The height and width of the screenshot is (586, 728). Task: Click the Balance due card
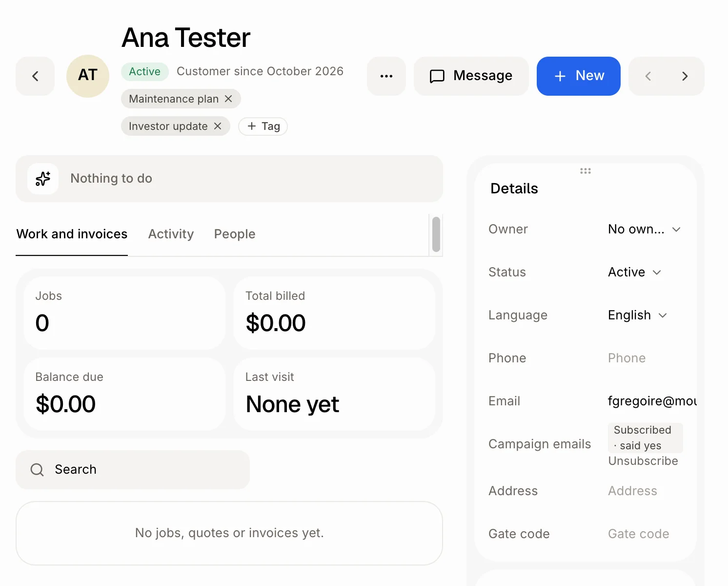pyautogui.click(x=124, y=394)
